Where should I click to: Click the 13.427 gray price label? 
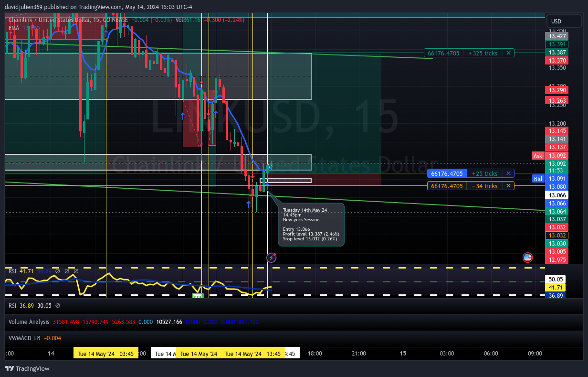[x=557, y=36]
